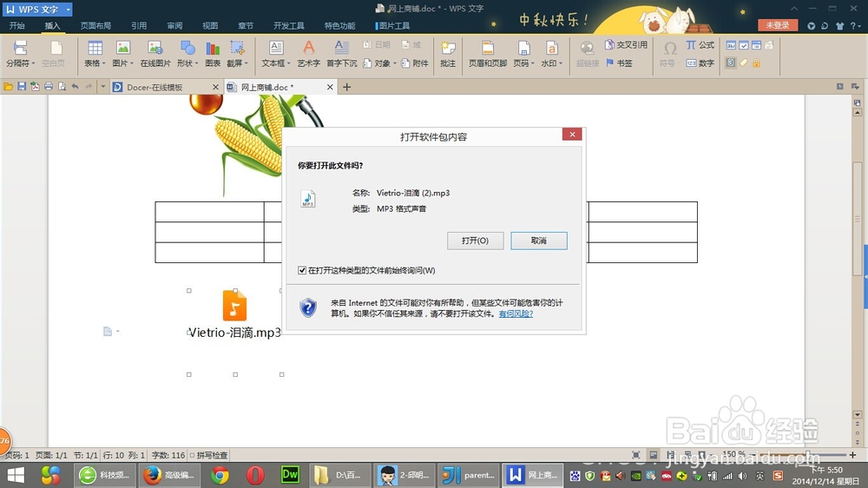Add a new document tab with plus

(x=346, y=87)
